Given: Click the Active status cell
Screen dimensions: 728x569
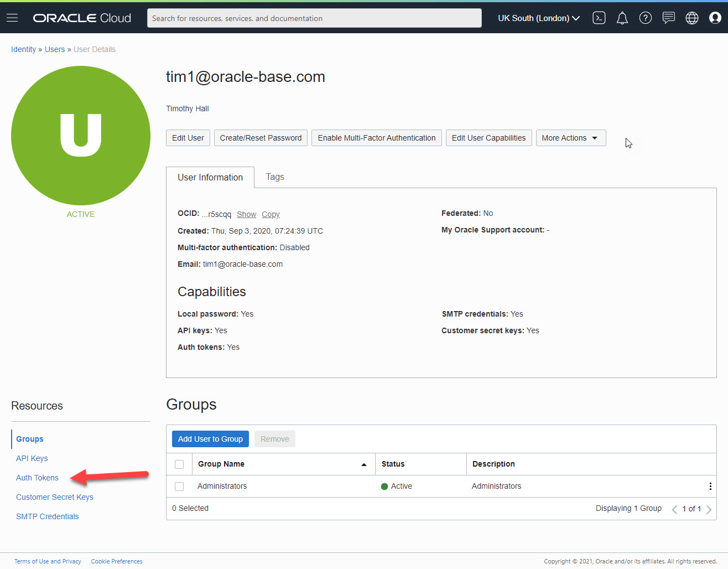Looking at the screenshot, I should click(x=397, y=486).
